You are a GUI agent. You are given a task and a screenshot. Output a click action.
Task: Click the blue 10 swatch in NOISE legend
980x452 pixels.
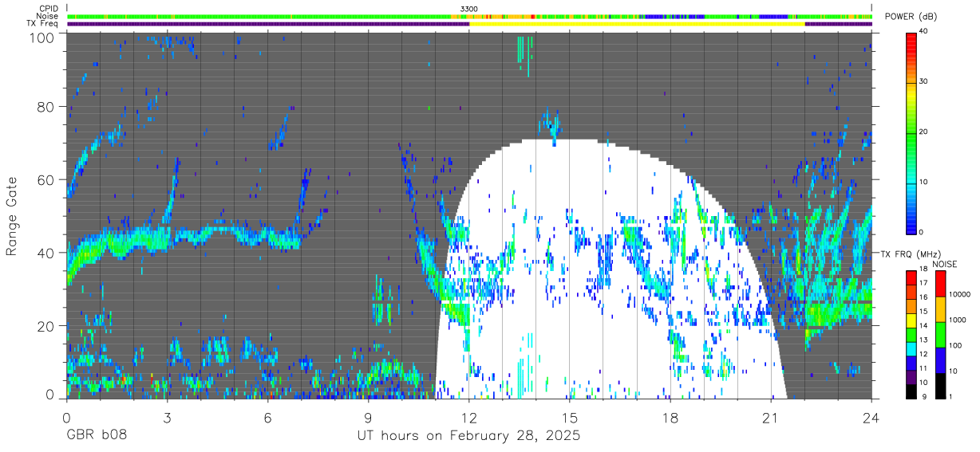[940, 360]
